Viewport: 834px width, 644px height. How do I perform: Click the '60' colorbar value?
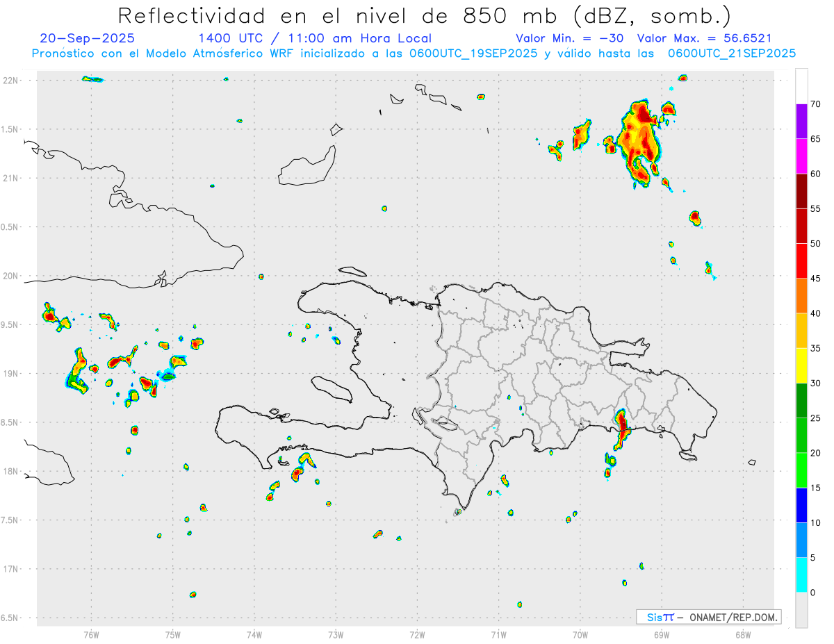click(x=816, y=174)
